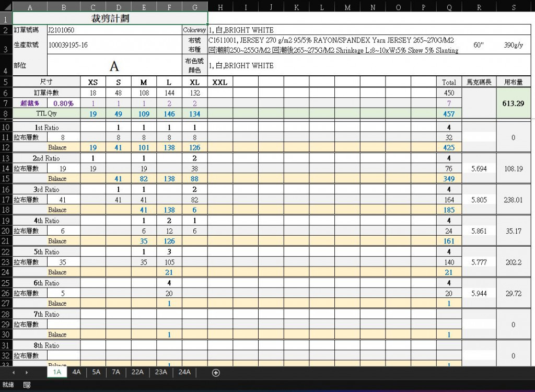Screen dimensions: 535x392
Task: Click the XS size header cell
Action: tap(93, 82)
